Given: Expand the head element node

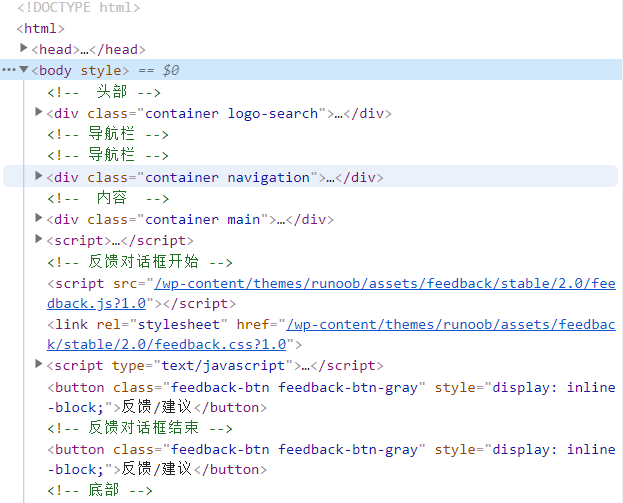Looking at the screenshot, I should pyautogui.click(x=23, y=48).
